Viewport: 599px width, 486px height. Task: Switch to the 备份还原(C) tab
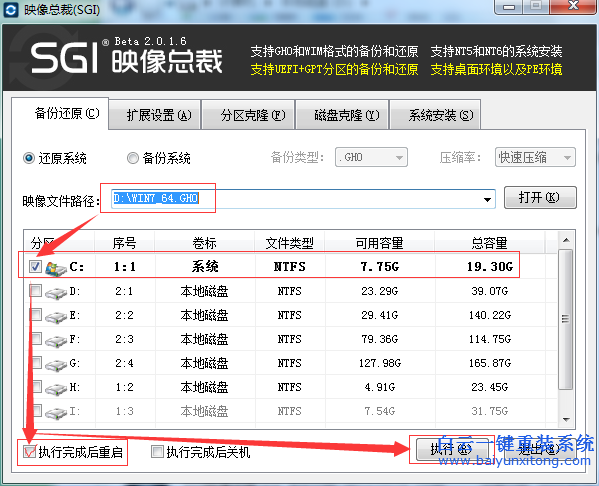pos(60,113)
